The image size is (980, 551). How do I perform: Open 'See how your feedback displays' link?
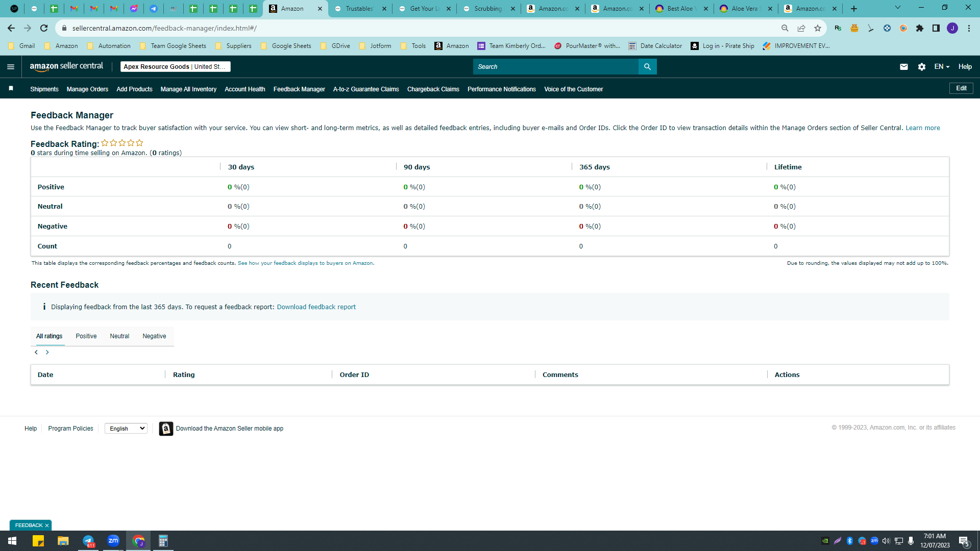point(305,263)
